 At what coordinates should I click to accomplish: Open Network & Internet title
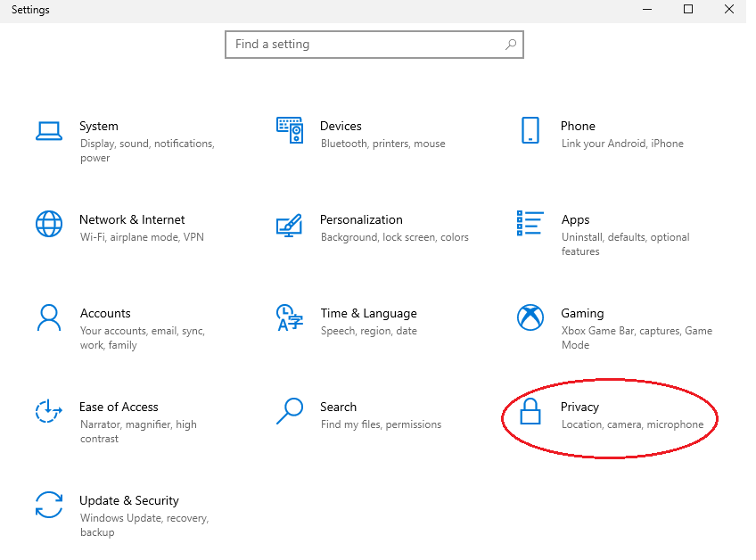(132, 219)
